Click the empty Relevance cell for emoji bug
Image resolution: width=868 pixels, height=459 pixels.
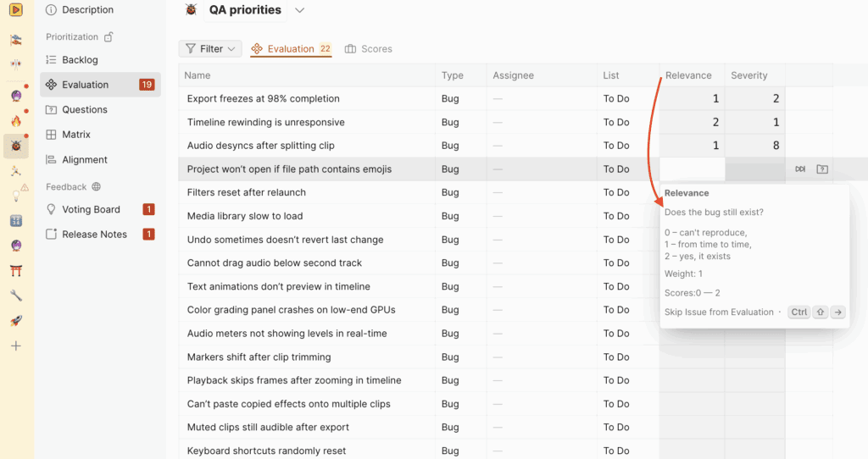[692, 169]
